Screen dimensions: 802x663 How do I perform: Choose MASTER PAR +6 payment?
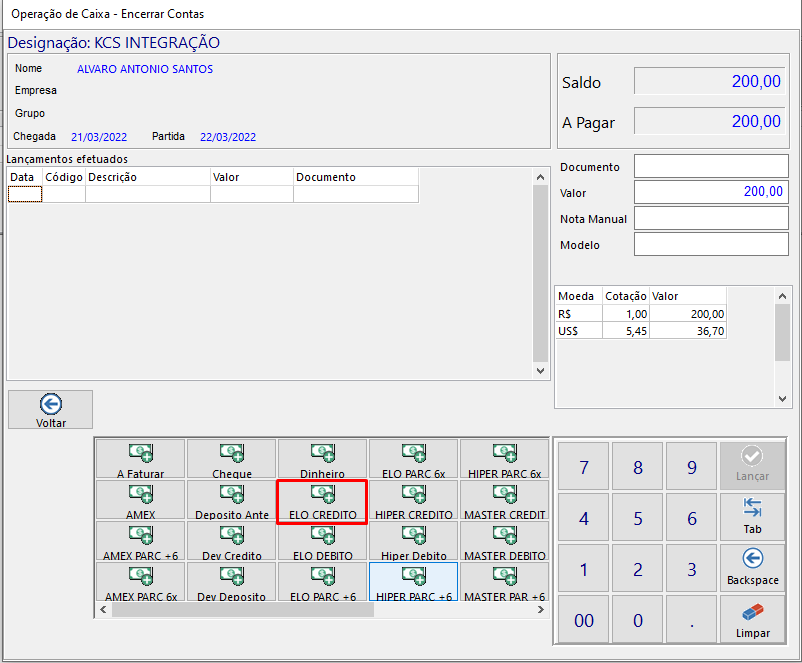(x=504, y=582)
